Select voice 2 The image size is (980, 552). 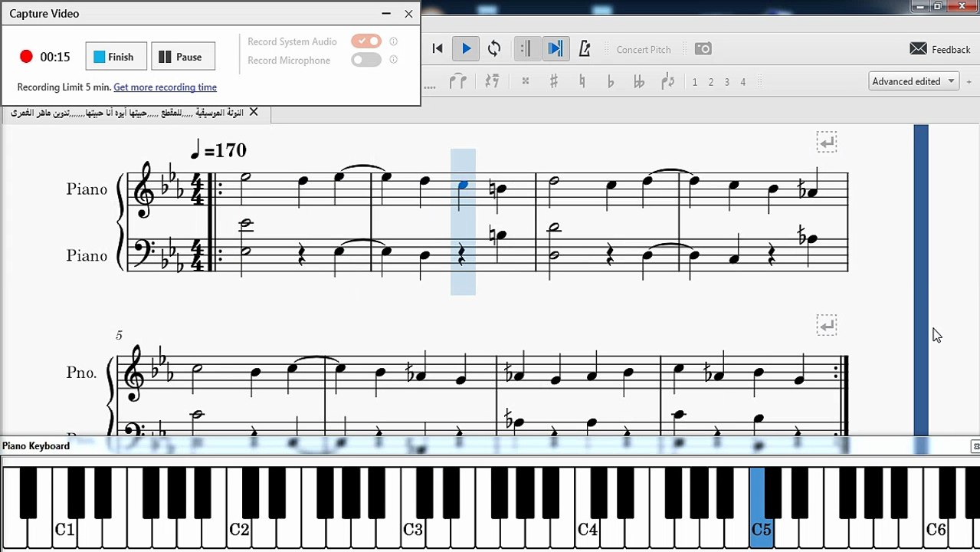tap(711, 82)
